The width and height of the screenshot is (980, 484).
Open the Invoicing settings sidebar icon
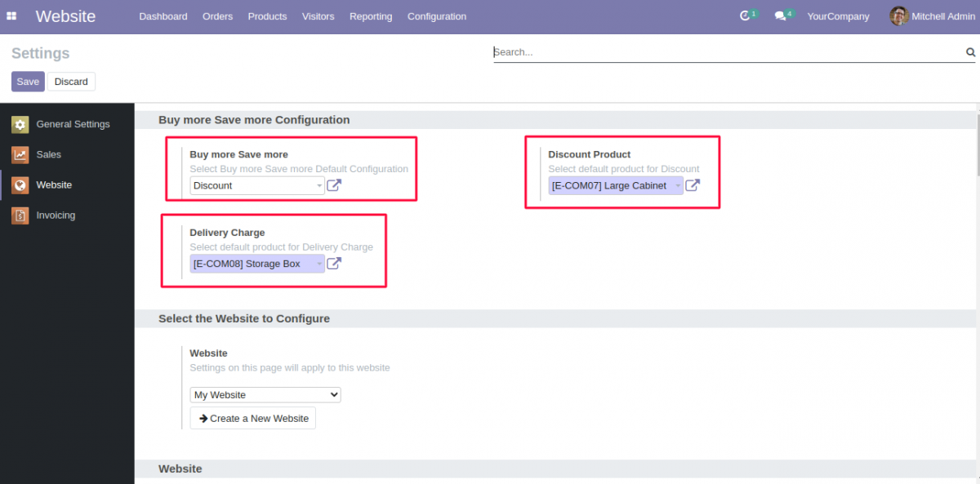(19, 215)
